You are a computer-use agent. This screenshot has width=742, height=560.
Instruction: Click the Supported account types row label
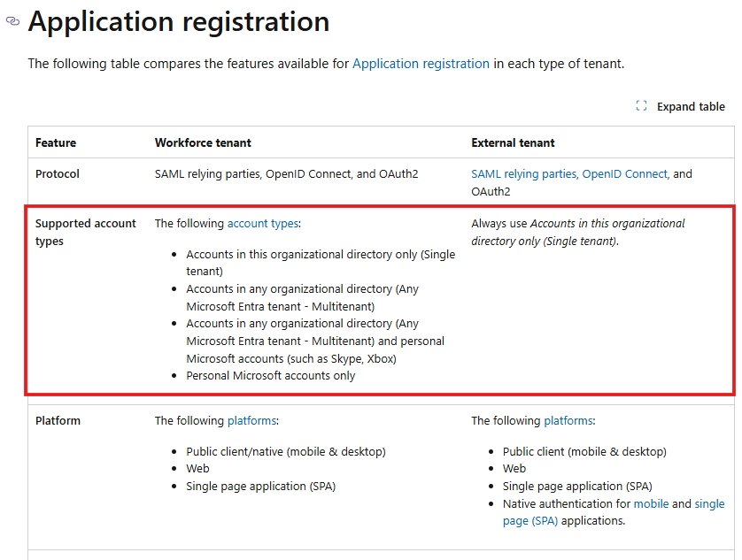(x=86, y=232)
